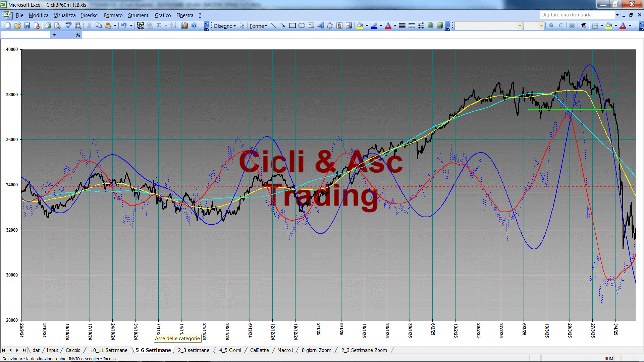644x362 pixels.
Task: Insert picture from file icon
Action: click(349, 25)
